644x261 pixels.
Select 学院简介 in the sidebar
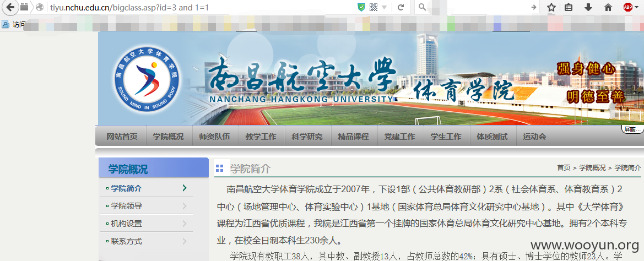click(x=126, y=188)
